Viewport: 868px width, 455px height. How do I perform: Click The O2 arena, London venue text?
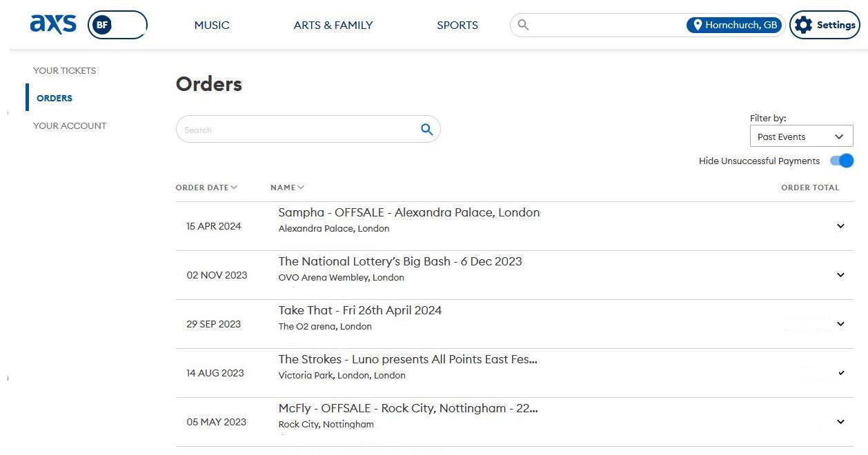[325, 327]
